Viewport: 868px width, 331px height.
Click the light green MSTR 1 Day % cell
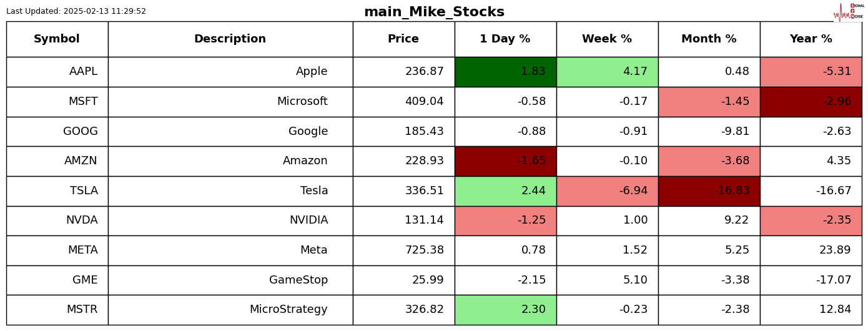point(505,310)
